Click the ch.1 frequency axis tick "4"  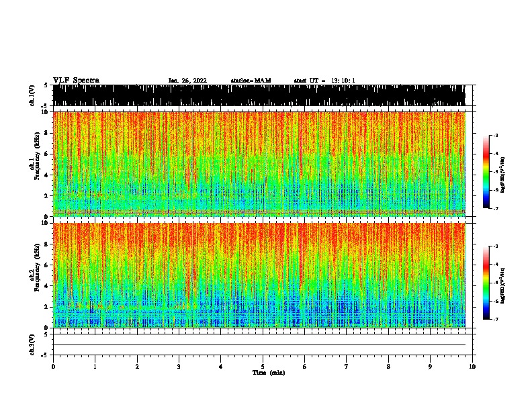[x=47, y=175]
